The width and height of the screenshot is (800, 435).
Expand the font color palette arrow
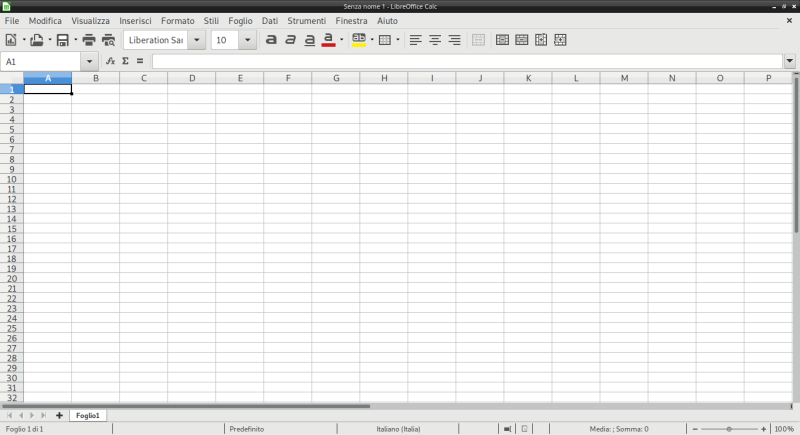[x=341, y=40]
